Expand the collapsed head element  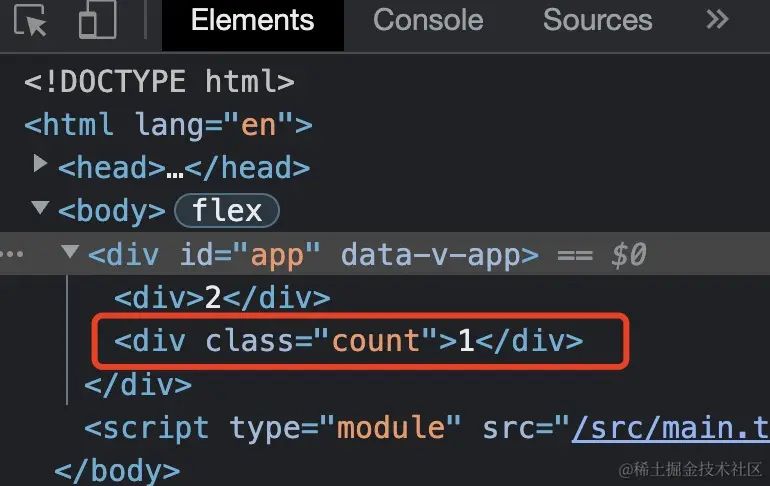40,163
